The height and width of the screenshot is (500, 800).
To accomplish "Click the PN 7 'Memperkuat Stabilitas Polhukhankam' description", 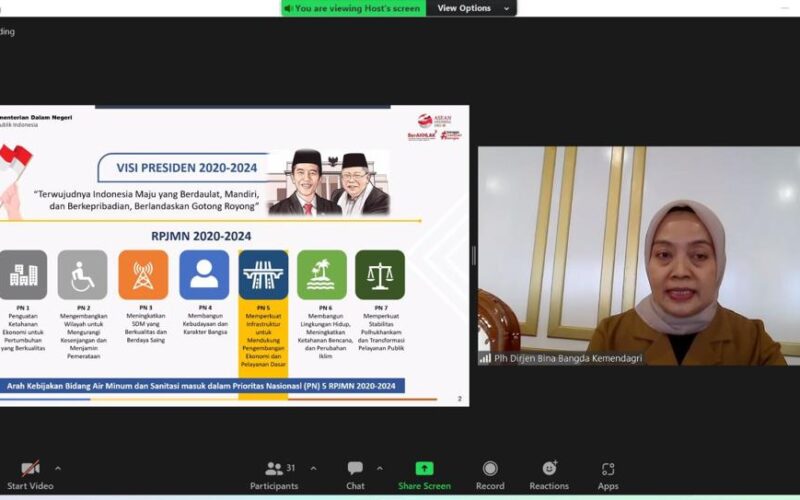I will [x=381, y=332].
